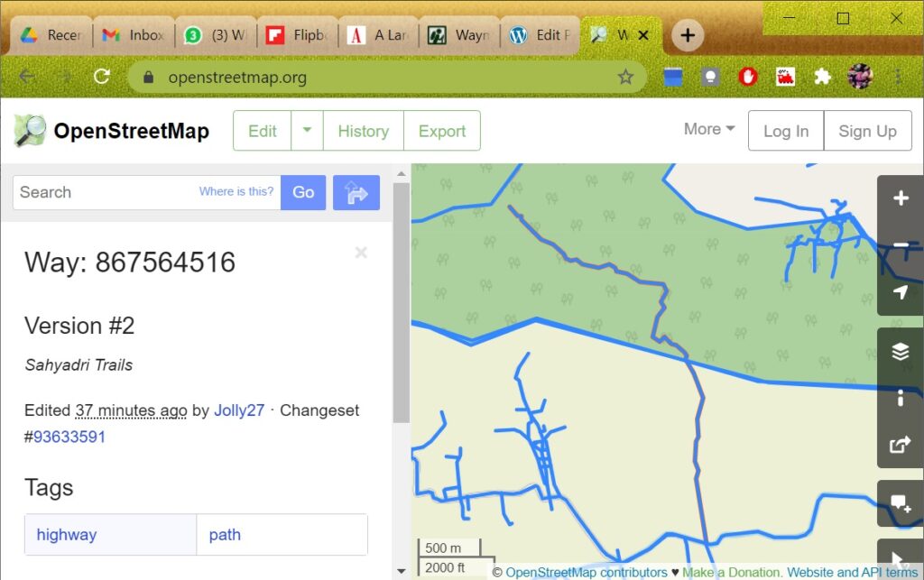The image size is (924, 580).
Task: Add a note to the map
Action: [x=901, y=503]
